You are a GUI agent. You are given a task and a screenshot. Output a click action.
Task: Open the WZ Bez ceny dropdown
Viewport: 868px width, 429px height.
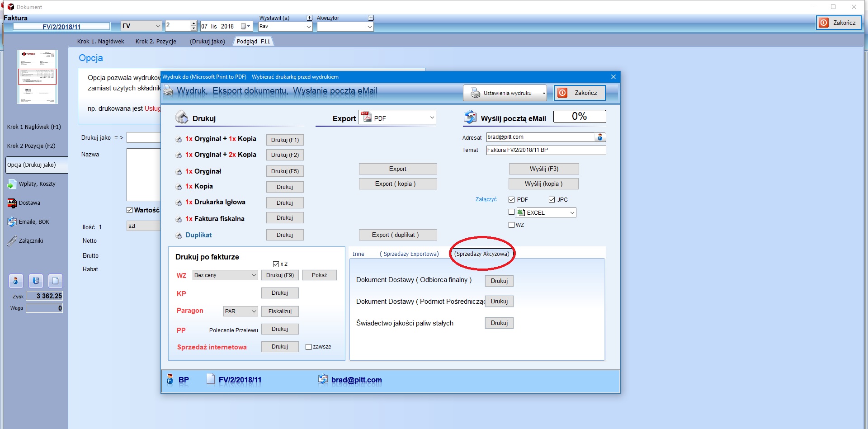click(254, 275)
